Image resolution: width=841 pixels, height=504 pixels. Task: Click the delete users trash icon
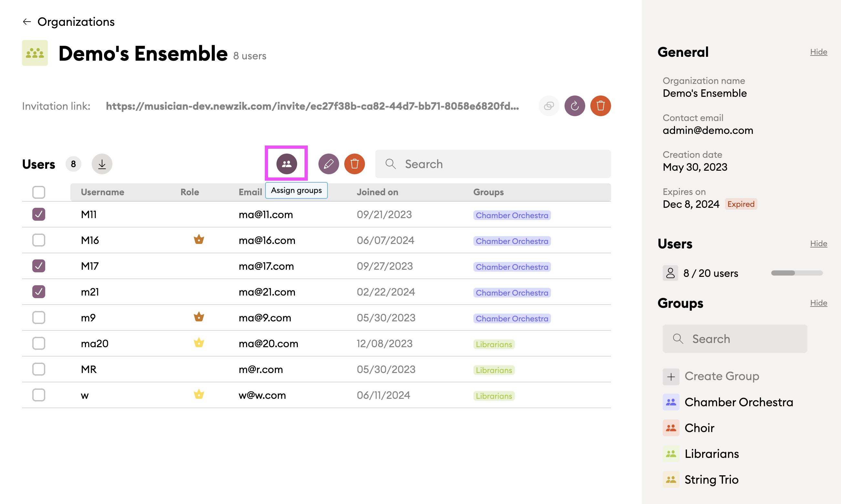[x=354, y=164]
